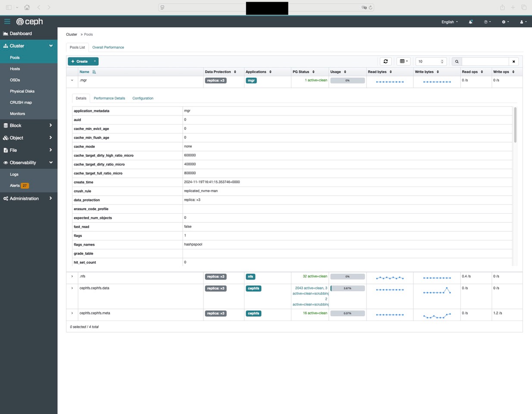This screenshot has width=532, height=414.
Task: Expand the cephfs.cephfs.data pool row
Action: (x=72, y=288)
